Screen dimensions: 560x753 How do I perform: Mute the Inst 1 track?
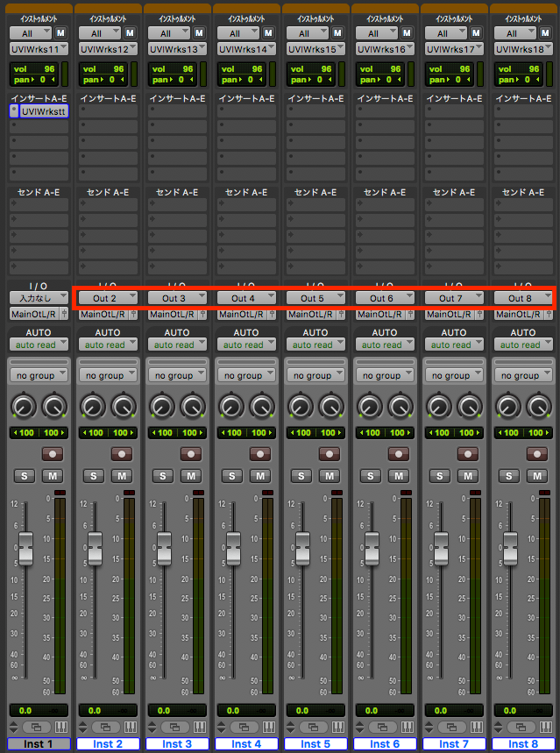[53, 476]
